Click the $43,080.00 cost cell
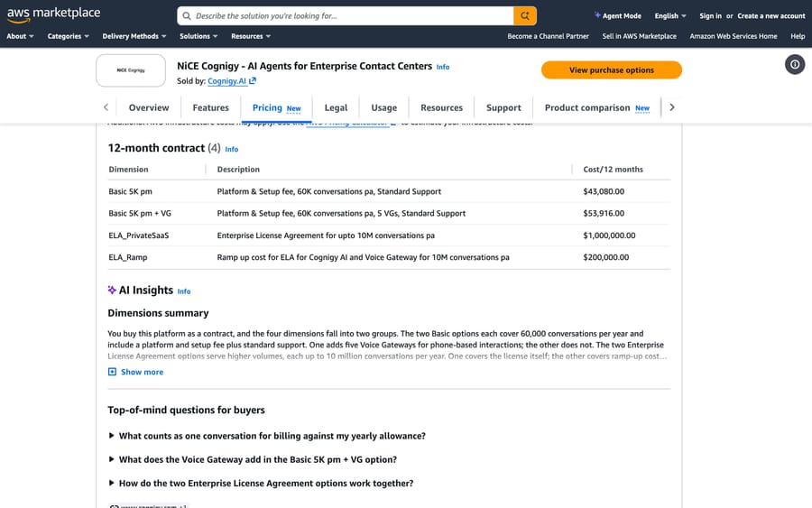 tap(604, 191)
